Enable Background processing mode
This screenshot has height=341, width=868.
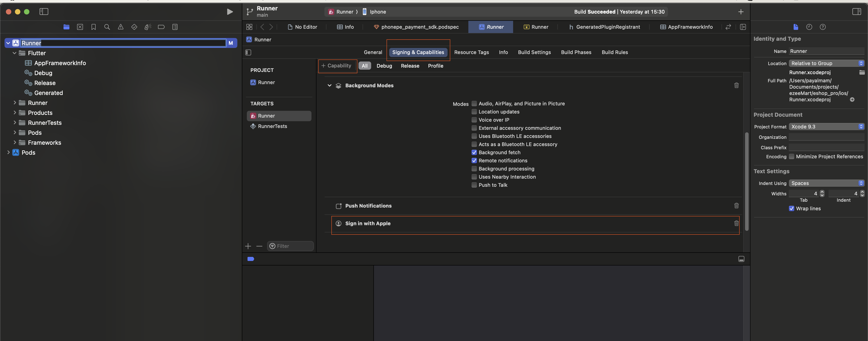coord(474,168)
